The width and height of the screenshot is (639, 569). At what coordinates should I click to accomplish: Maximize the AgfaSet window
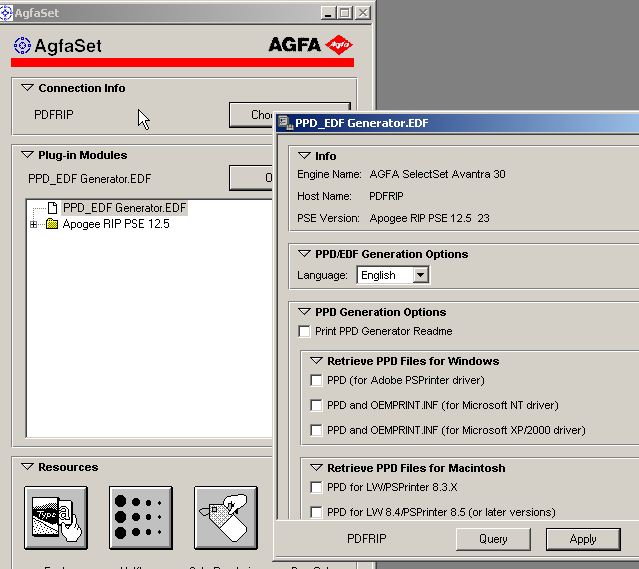[x=345, y=13]
